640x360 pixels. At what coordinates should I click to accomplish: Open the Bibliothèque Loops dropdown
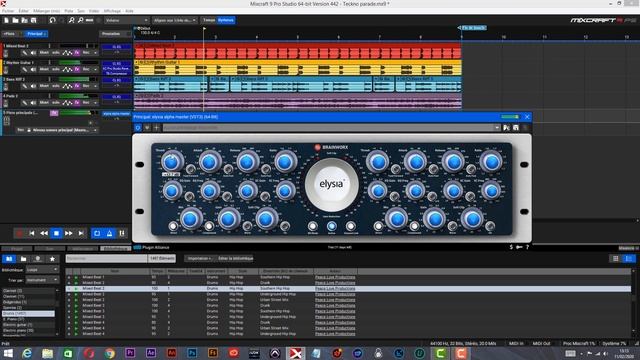[x=42, y=270]
